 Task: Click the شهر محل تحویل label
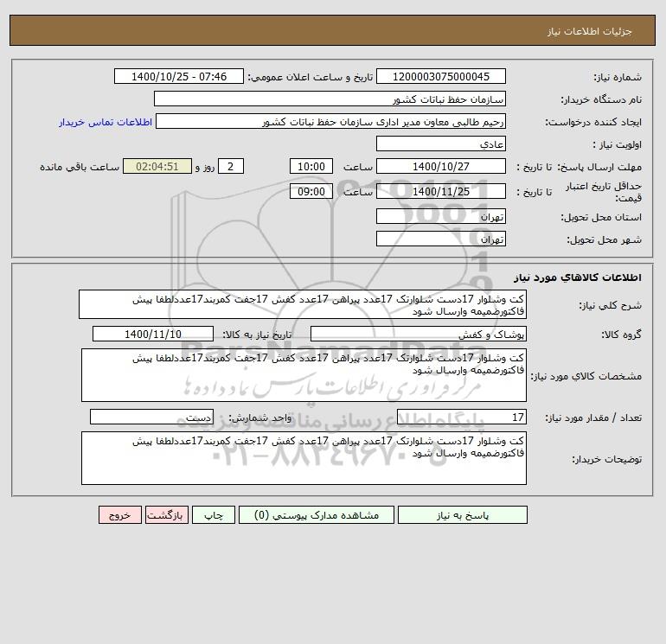tap(605, 239)
